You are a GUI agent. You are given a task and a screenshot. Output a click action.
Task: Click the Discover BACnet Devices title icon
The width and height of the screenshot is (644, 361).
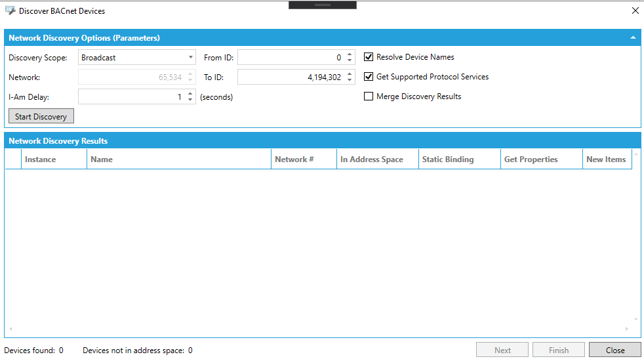click(10, 11)
